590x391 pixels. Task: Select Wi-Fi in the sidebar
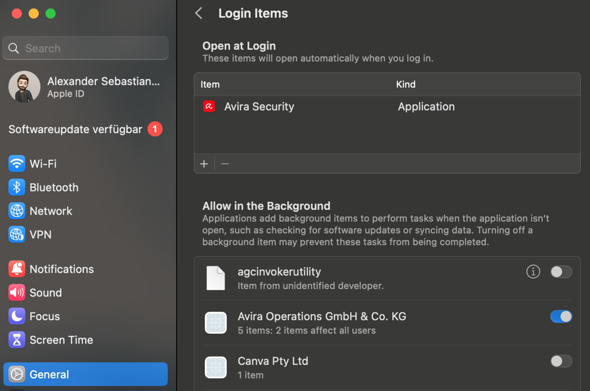click(x=43, y=164)
